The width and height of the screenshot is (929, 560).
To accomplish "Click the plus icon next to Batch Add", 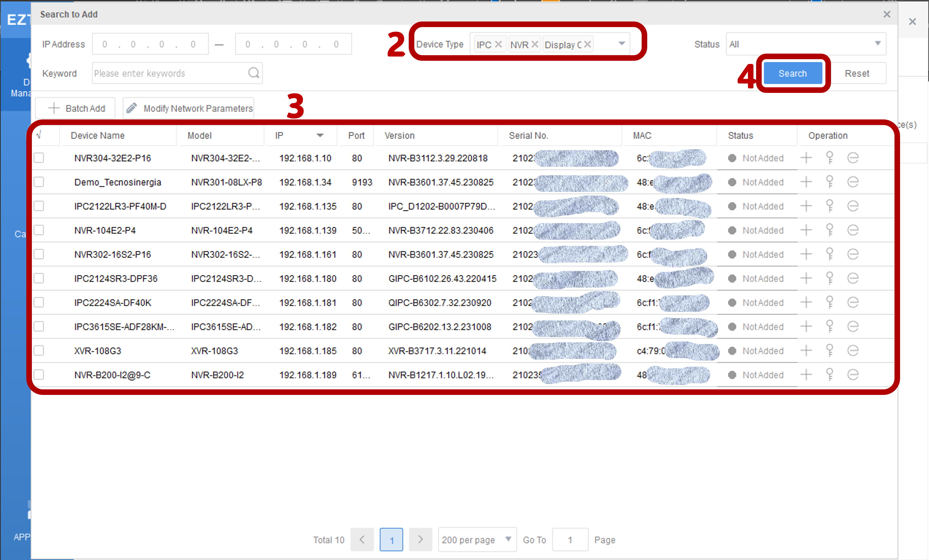I will pos(54,108).
